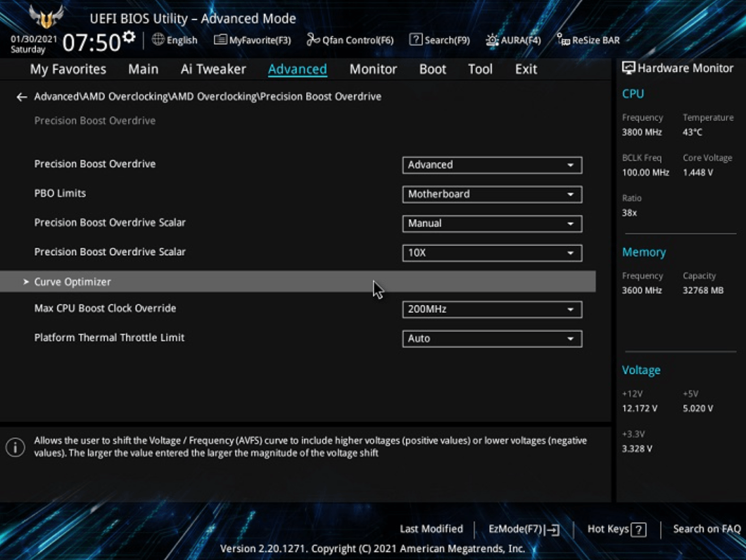Expand the Curve Optimizer submenu
This screenshot has height=560, width=746.
297,282
